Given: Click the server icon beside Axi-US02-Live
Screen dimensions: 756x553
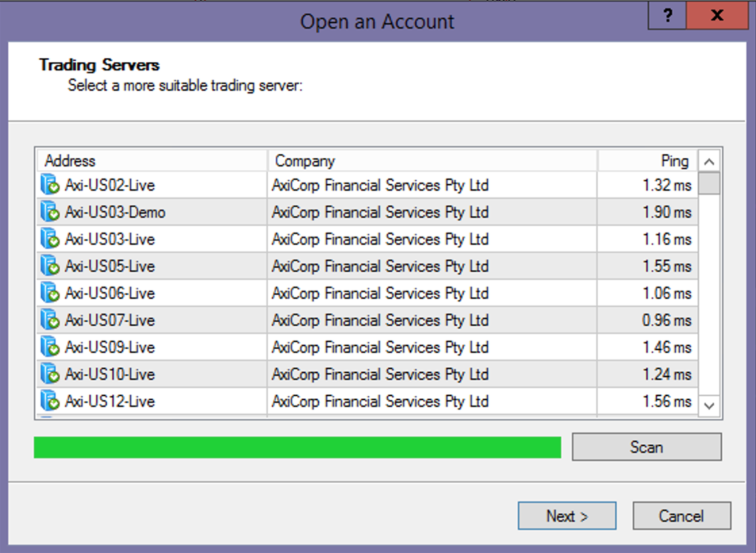Looking at the screenshot, I should pyautogui.click(x=50, y=185).
